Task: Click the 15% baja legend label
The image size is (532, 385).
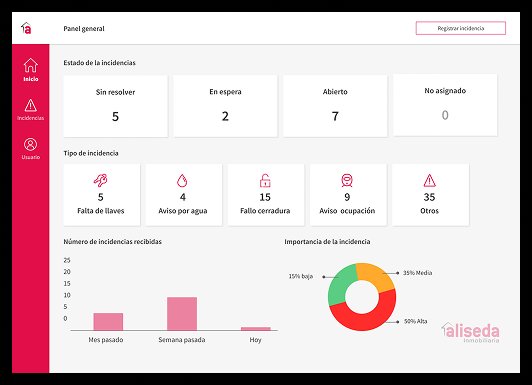Action: [x=301, y=276]
